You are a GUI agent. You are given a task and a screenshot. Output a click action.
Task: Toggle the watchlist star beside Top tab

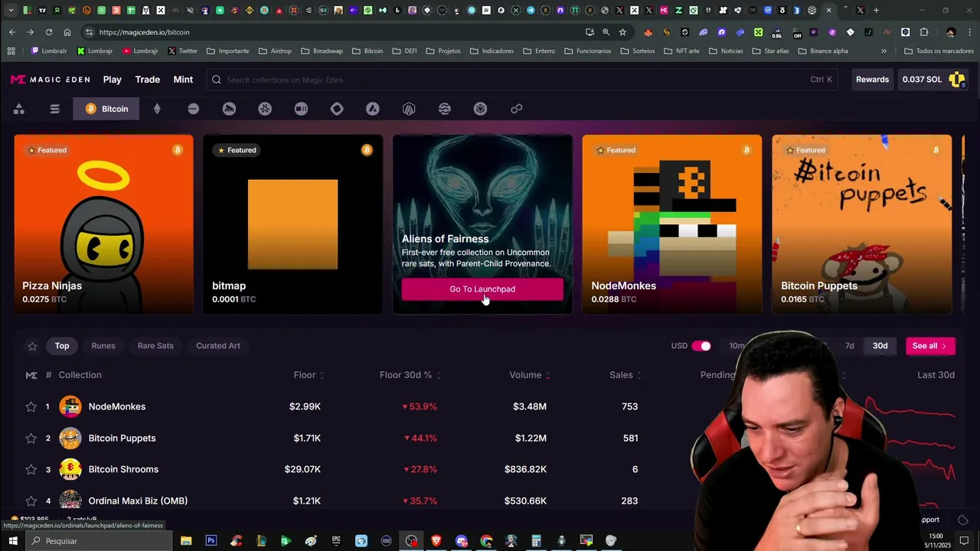(32, 346)
